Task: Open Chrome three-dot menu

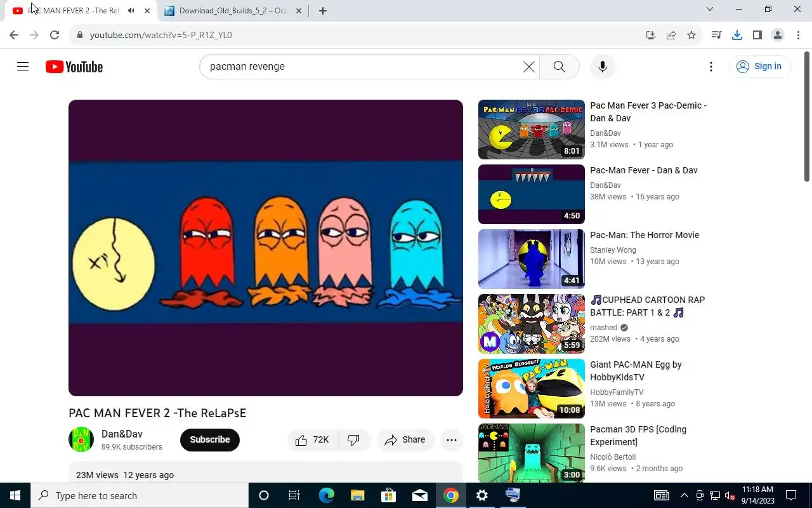Action: coord(799,35)
